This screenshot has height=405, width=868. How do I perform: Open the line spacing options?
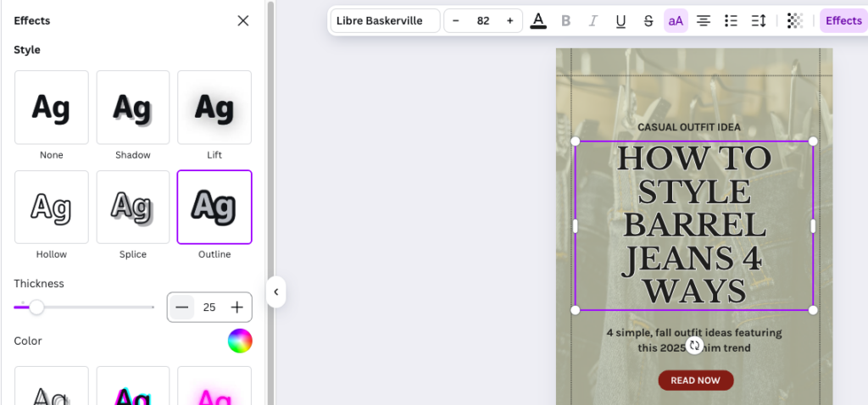point(759,20)
